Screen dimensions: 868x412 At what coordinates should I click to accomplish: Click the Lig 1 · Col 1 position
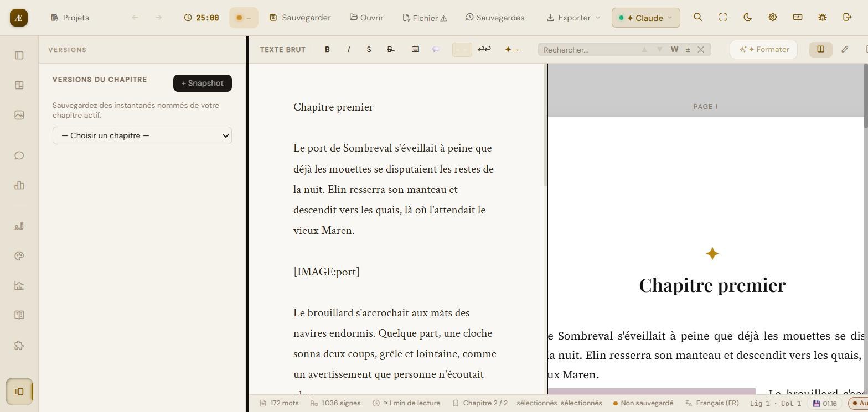point(776,403)
